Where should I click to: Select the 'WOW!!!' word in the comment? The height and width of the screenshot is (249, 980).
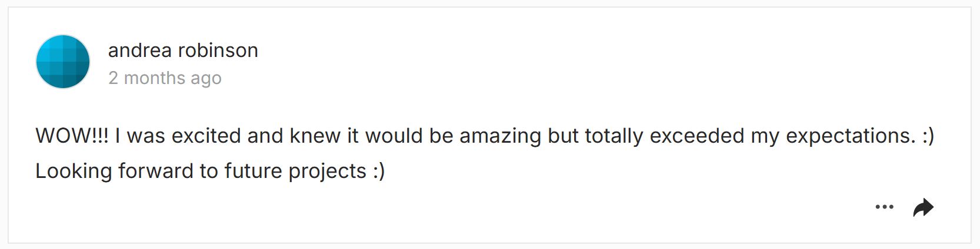click(x=72, y=136)
